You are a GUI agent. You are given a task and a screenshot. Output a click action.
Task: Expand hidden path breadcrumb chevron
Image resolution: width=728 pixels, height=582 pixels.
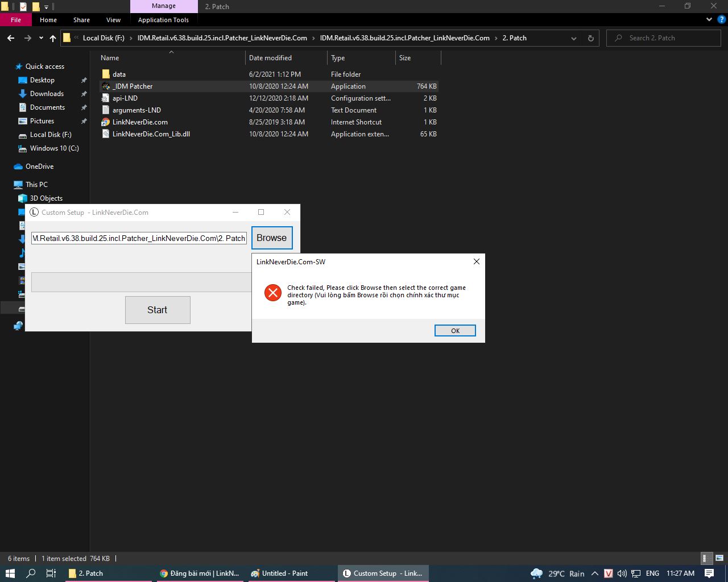(76, 38)
